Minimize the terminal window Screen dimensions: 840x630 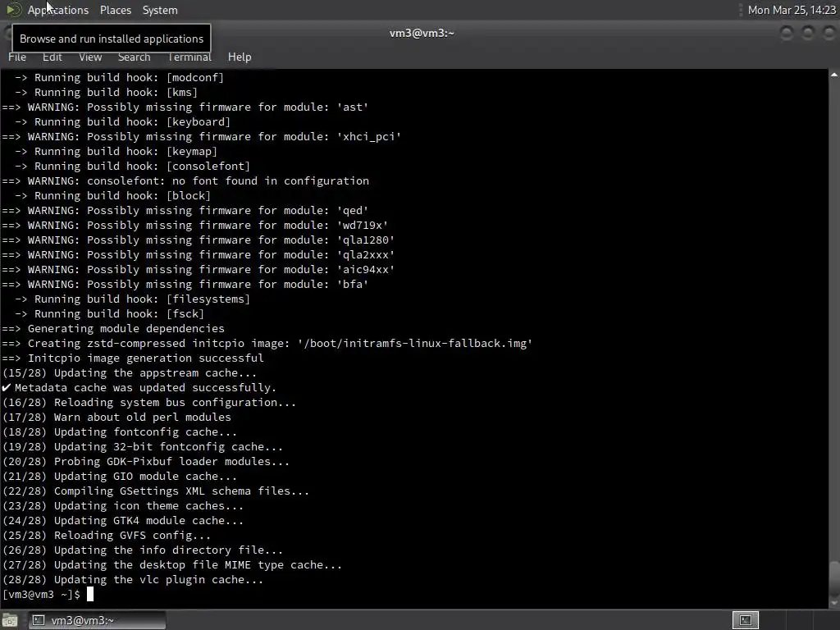787,33
